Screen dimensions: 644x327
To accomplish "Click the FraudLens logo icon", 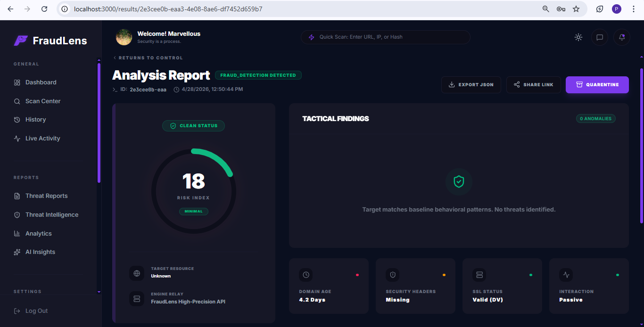I will tap(21, 41).
